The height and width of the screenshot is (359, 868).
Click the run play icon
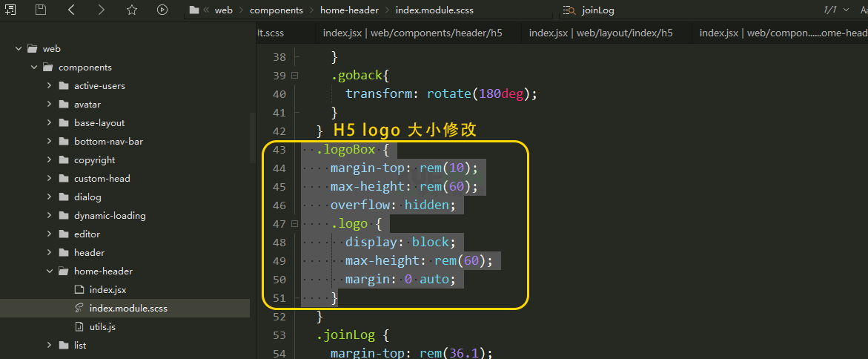point(162,10)
